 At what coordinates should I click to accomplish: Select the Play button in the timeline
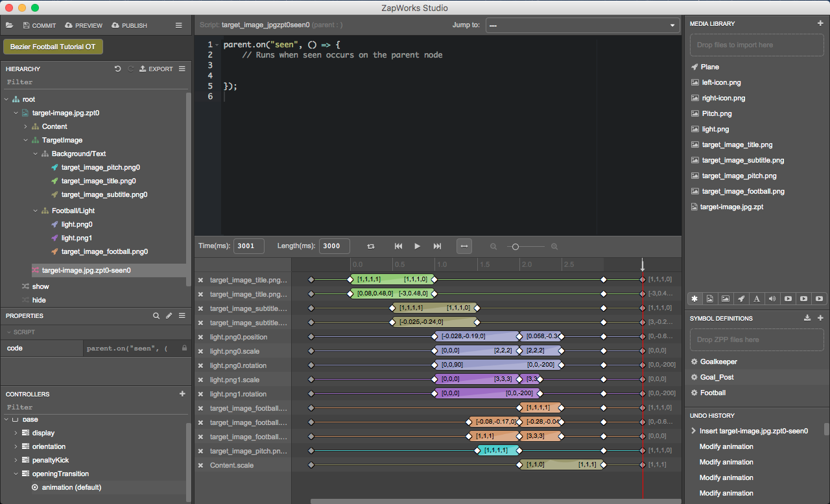tap(417, 246)
